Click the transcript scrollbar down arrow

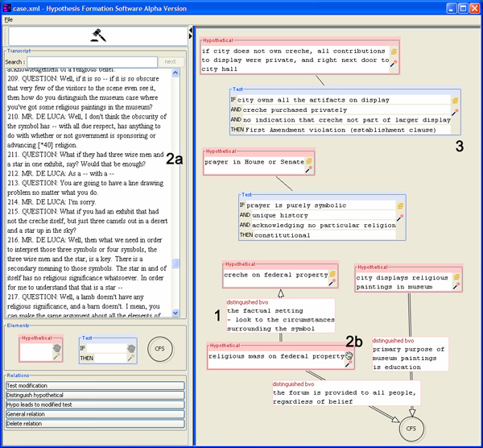pyautogui.click(x=175, y=313)
